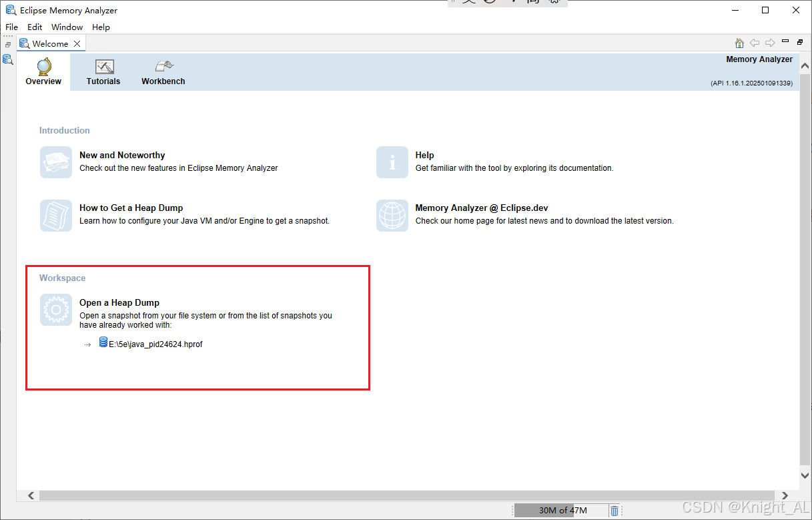This screenshot has width=812, height=520.
Task: Click the API 1.16.1.202501091339 version text
Action: (x=751, y=83)
